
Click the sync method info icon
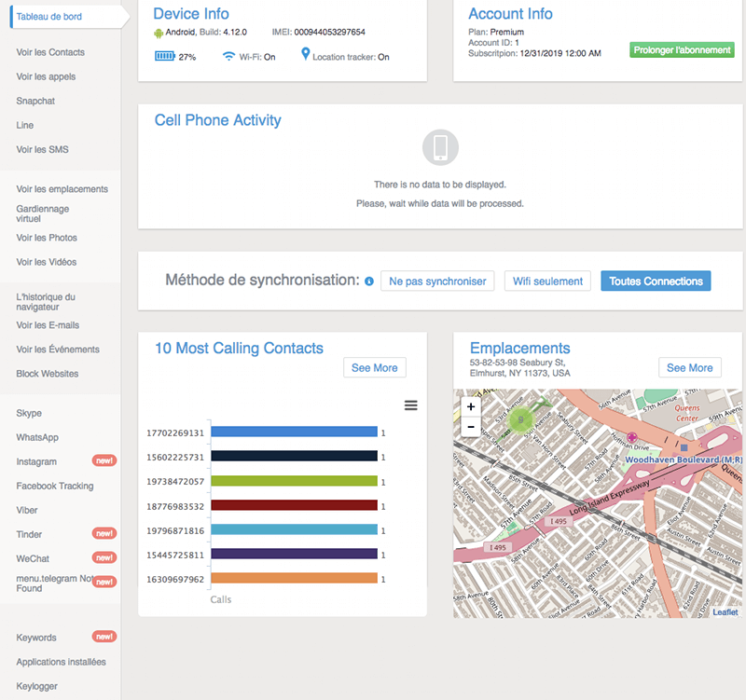369,281
